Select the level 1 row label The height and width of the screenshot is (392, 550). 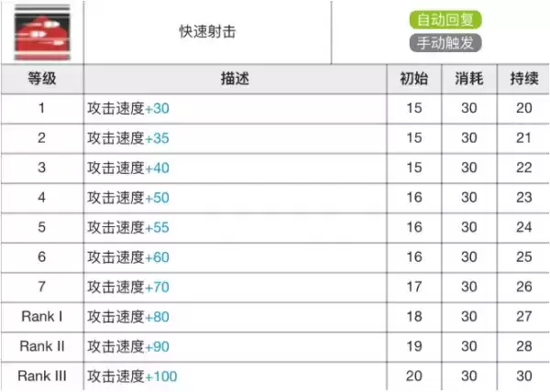41,109
